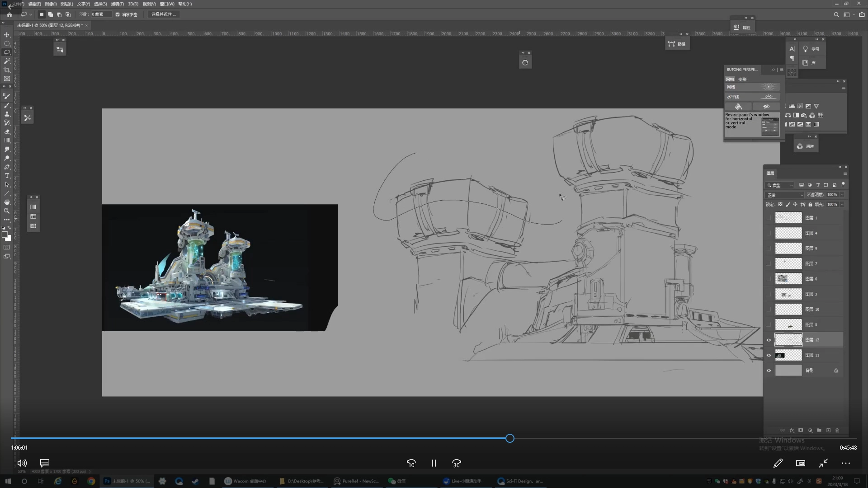The height and width of the screenshot is (488, 868).
Task: Pause the video playback
Action: coord(434,463)
